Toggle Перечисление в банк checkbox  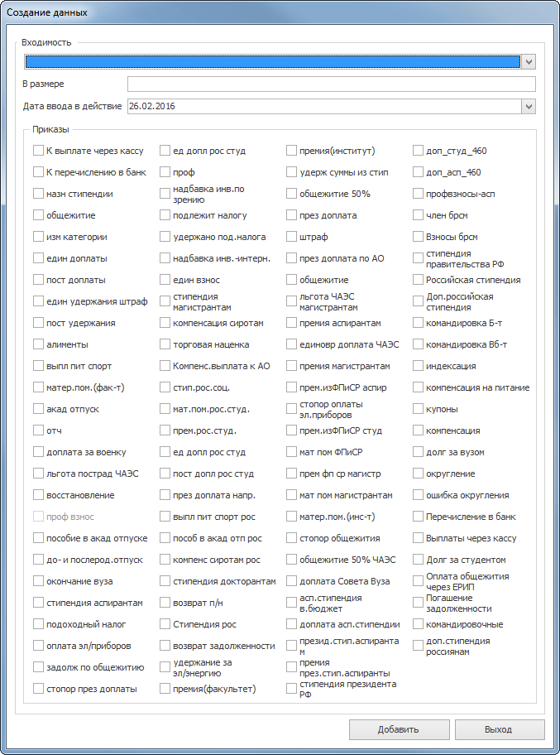pos(418,517)
